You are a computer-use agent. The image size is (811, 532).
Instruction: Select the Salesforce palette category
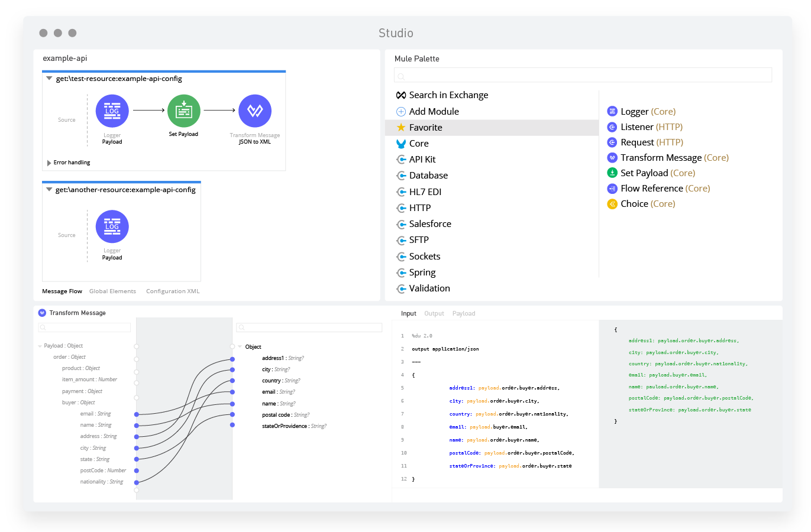[430, 224]
